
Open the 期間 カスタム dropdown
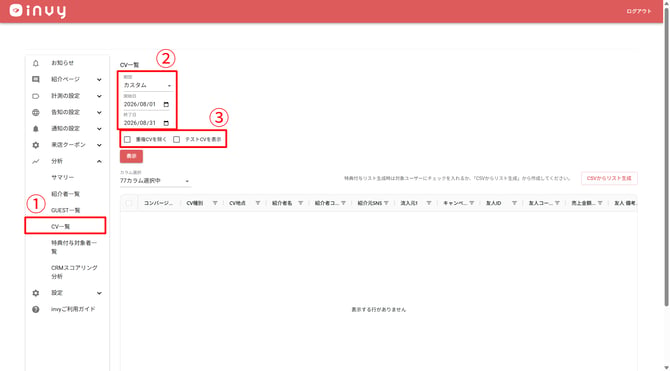[x=147, y=85]
